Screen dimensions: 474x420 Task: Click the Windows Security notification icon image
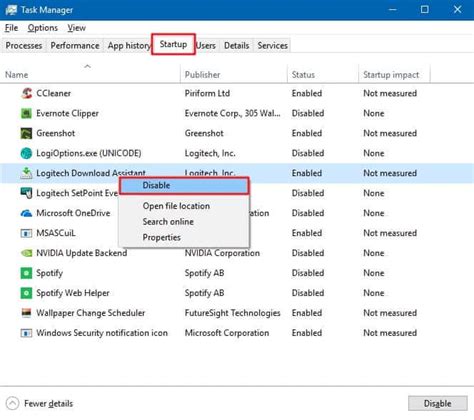pos(26,333)
